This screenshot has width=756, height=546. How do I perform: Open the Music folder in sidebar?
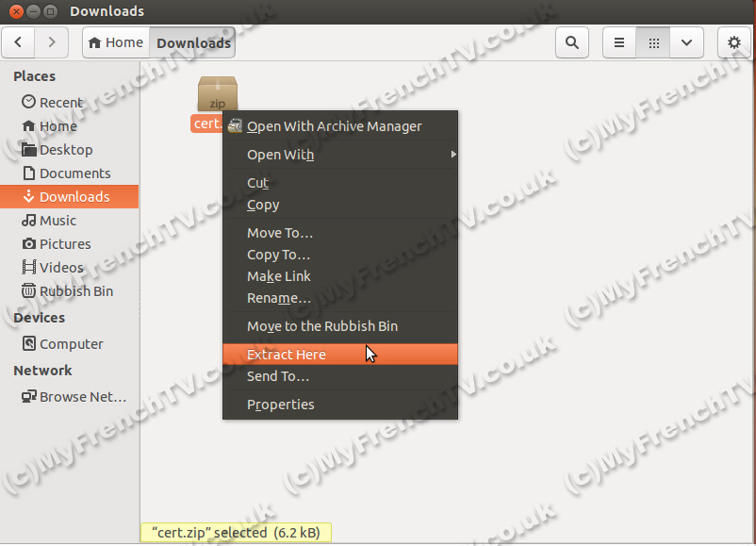[58, 221]
